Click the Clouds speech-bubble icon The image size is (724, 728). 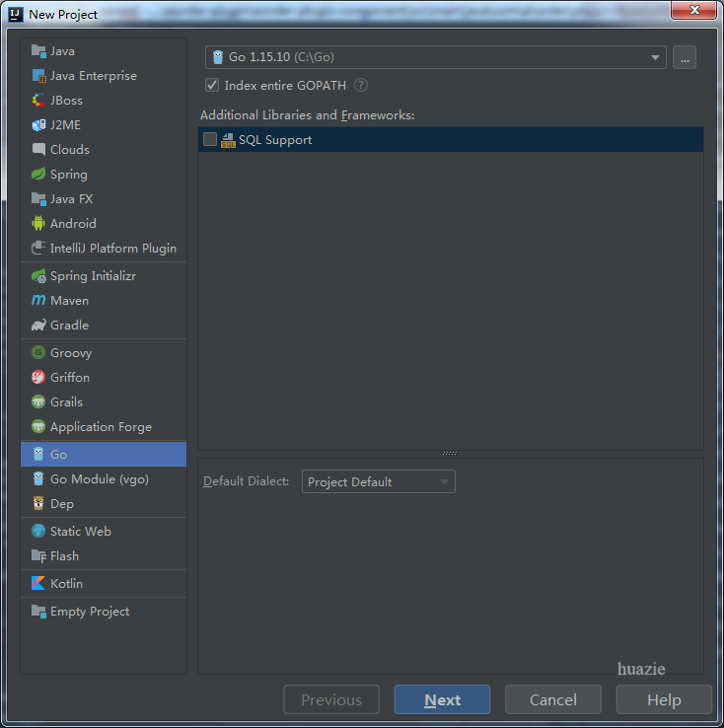tap(38, 150)
